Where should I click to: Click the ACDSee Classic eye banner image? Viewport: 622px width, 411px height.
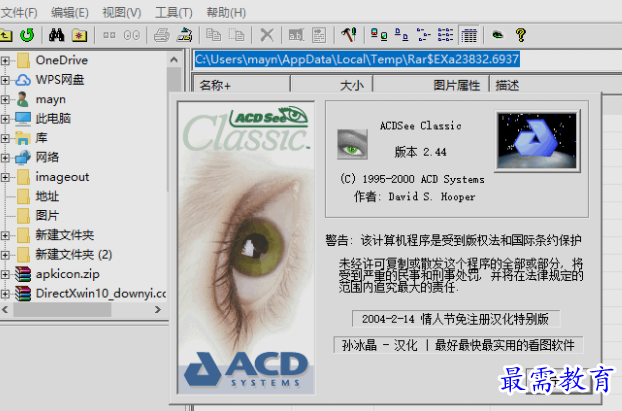[246, 248]
